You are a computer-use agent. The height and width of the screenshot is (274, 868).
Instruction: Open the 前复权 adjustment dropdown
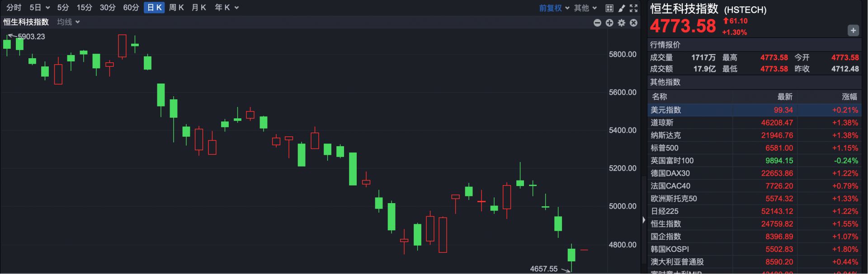tap(554, 8)
